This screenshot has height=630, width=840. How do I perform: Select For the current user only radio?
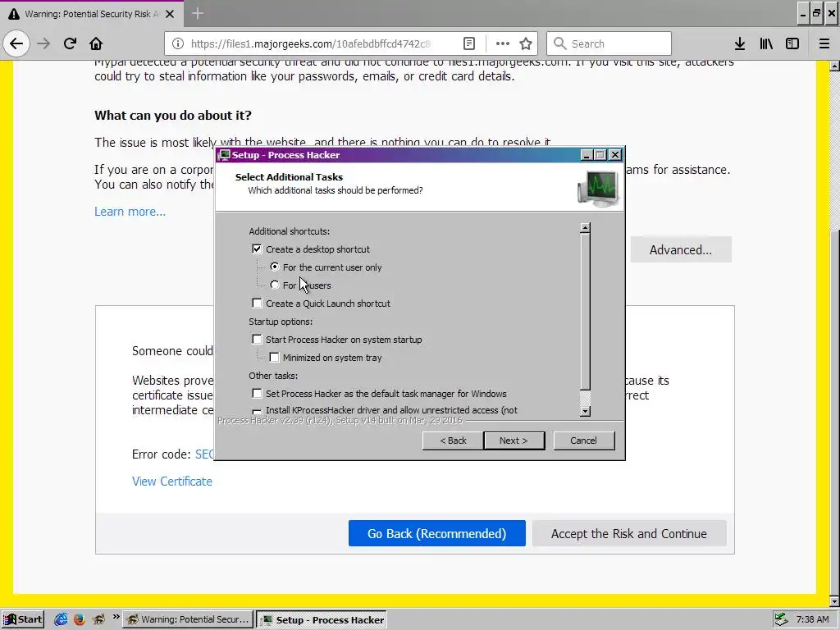coord(274,267)
